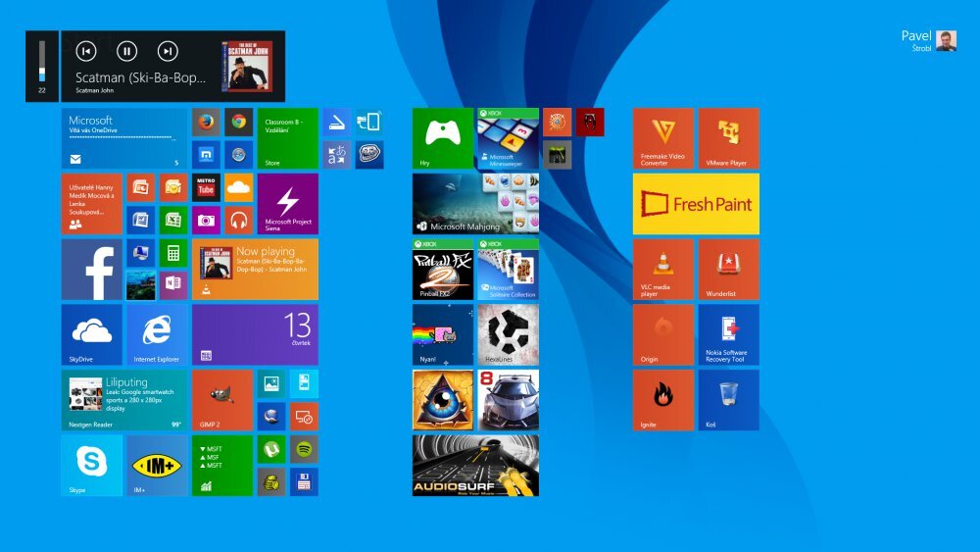This screenshot has height=552, width=980.
Task: Launch VMware Player tile
Action: tap(729, 138)
